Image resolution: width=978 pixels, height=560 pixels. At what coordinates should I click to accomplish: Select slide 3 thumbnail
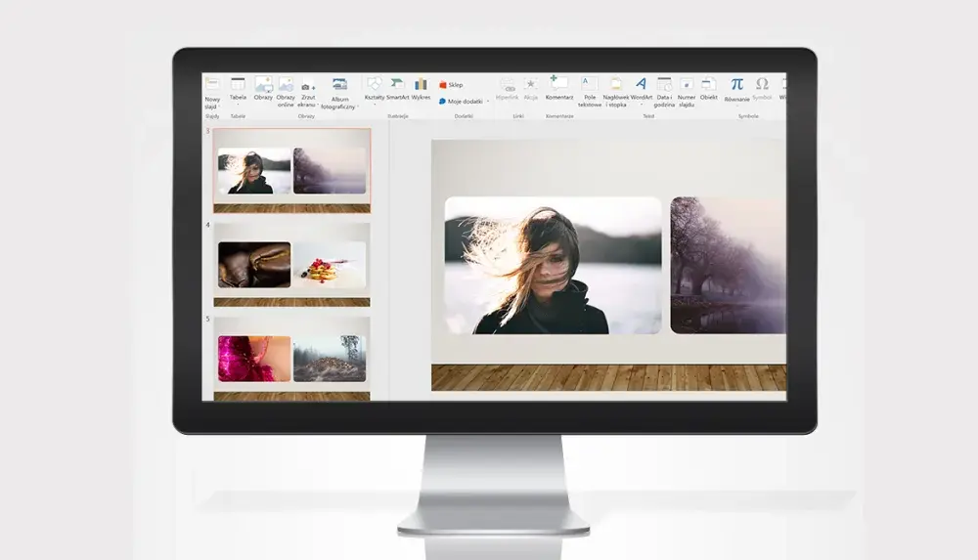pos(291,170)
